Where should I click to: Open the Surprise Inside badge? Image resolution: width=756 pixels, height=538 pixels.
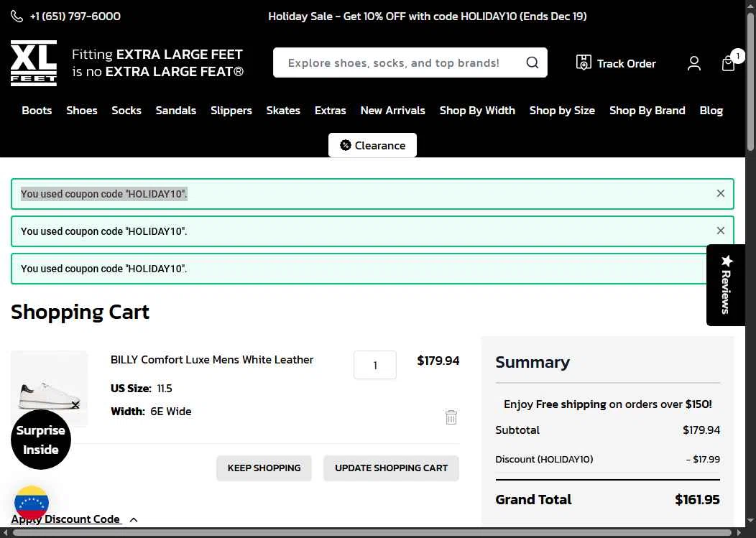point(41,439)
